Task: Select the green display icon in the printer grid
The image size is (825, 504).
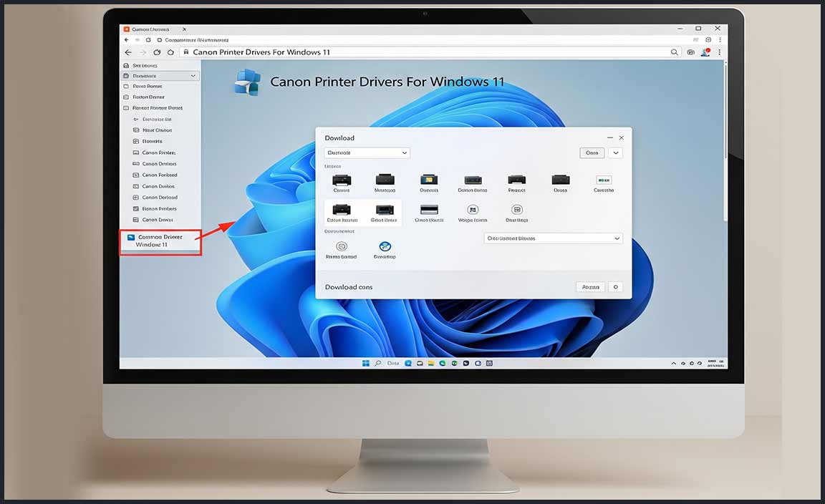Action: point(604,180)
